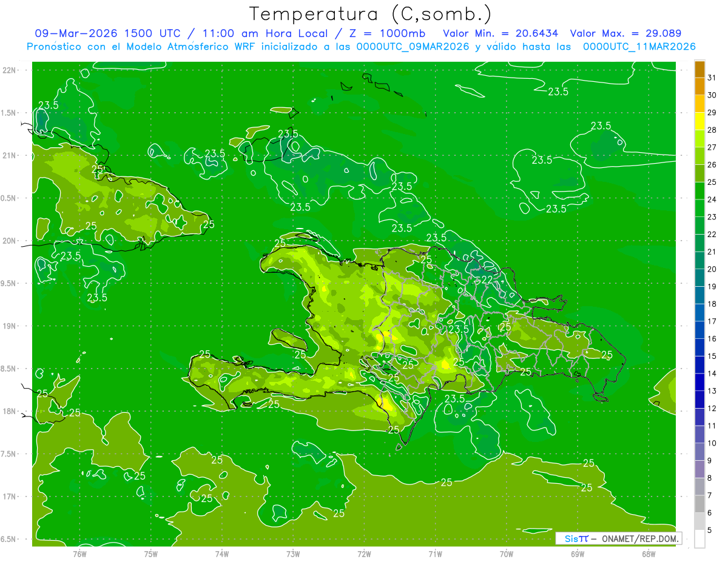728x562 pixels.
Task: Click the purple swatch between colorbar labels 9 and 10
Action: pos(699,452)
